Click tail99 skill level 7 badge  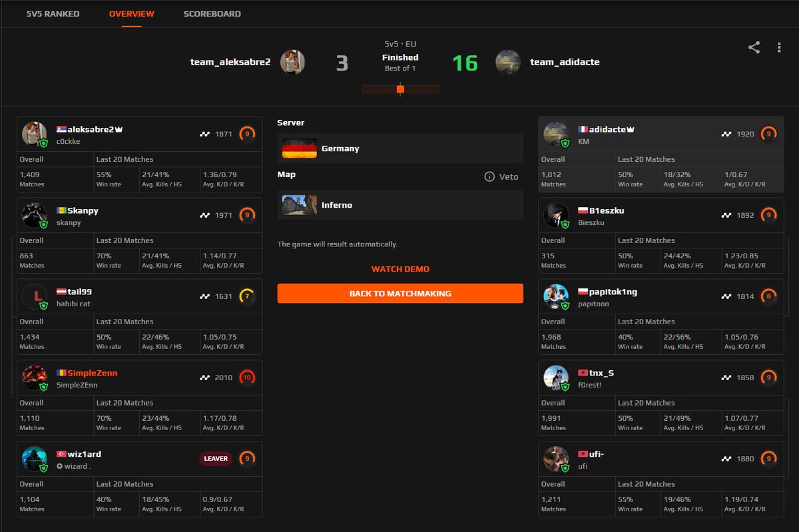(x=248, y=296)
